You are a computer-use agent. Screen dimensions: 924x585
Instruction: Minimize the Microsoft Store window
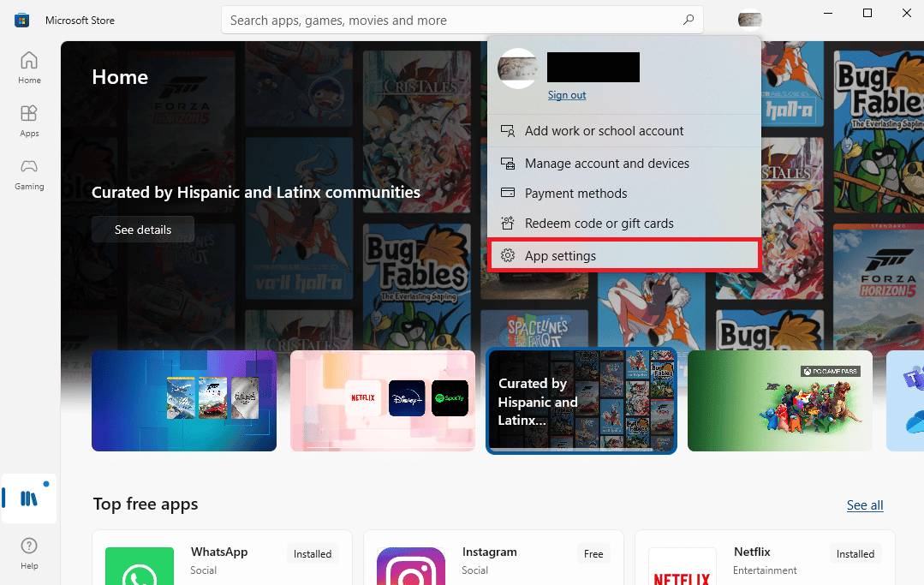pyautogui.click(x=828, y=13)
